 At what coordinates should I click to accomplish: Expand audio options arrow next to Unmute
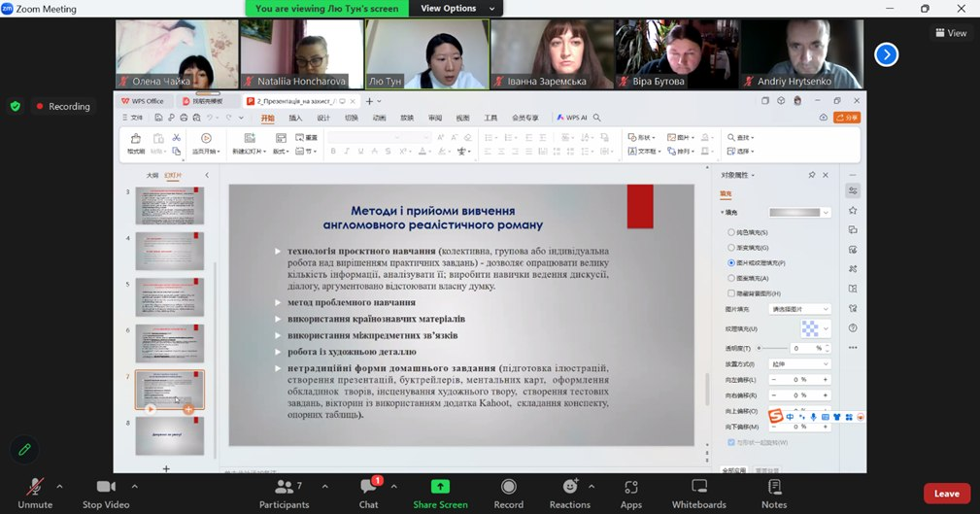pos(60,486)
